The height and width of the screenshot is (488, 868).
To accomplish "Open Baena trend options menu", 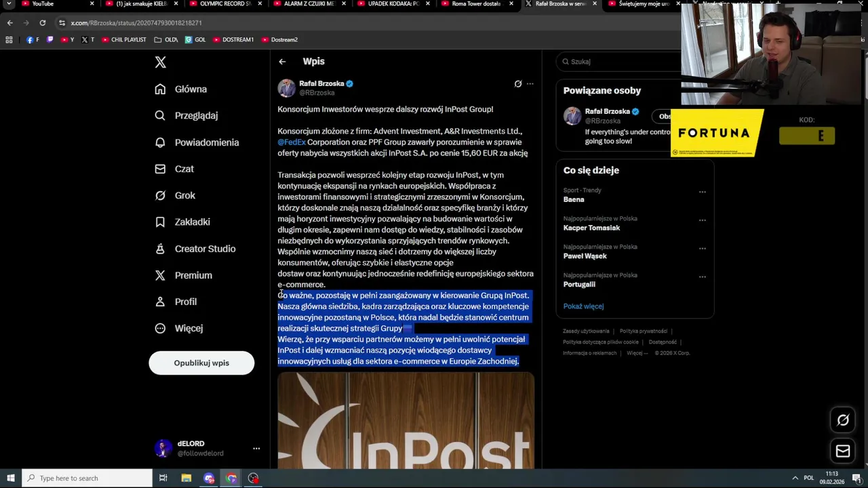I will 703,192.
